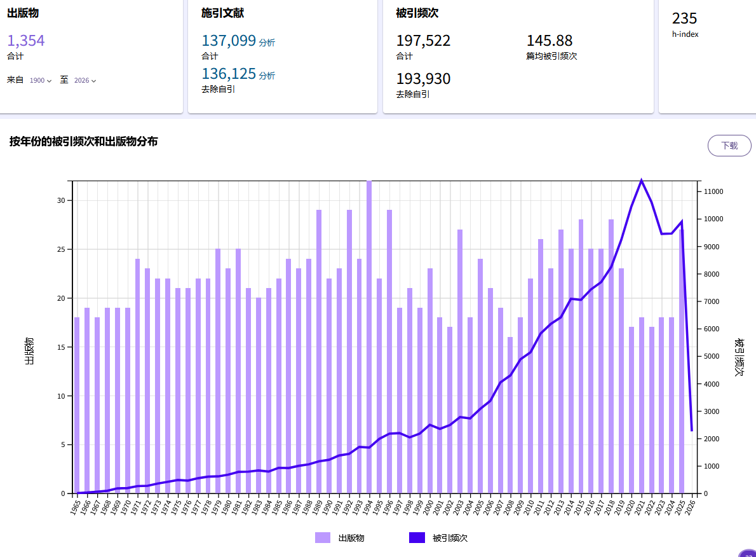Click 分析 next to 136,125
Viewport: 756px width, 557px height.
(x=267, y=76)
